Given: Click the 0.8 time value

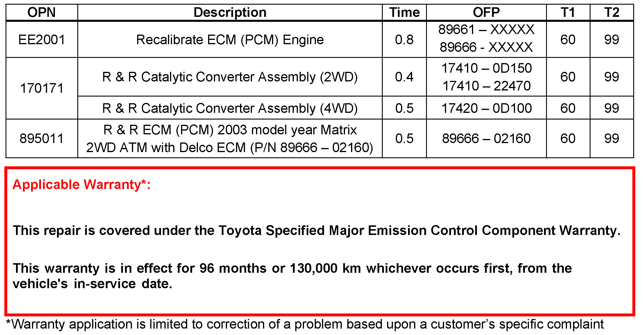Looking at the screenshot, I should click(x=404, y=40).
